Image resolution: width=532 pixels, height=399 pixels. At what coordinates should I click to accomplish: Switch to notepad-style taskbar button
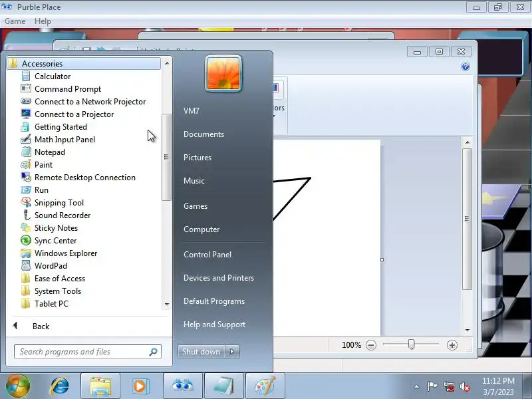(x=224, y=386)
